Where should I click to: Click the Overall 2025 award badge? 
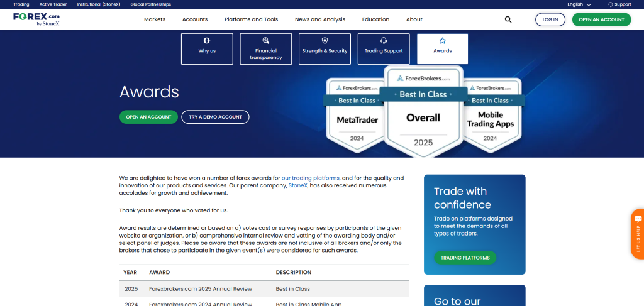pyautogui.click(x=423, y=112)
